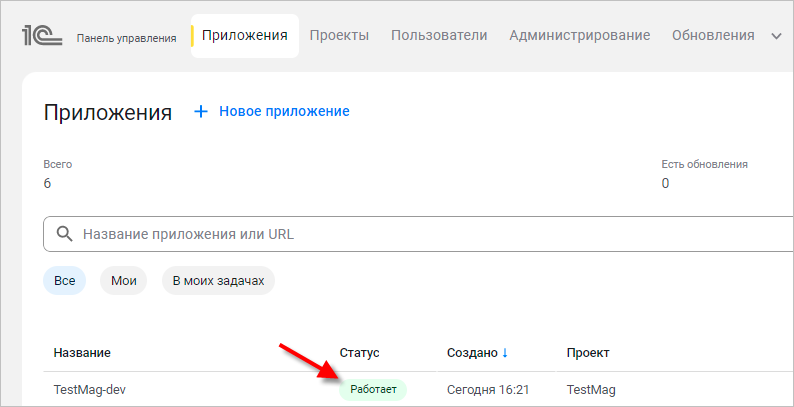Open the TestMag-dev application row

click(x=418, y=390)
